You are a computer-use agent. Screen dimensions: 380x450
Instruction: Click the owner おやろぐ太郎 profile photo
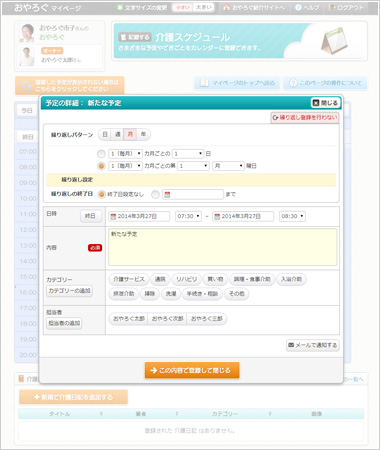point(27,56)
